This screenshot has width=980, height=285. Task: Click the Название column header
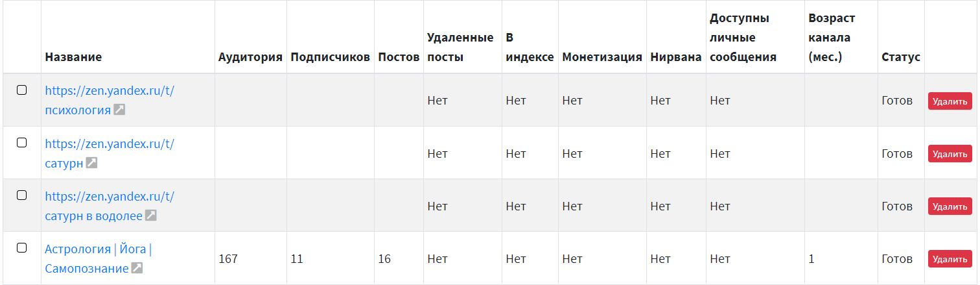[x=73, y=57]
